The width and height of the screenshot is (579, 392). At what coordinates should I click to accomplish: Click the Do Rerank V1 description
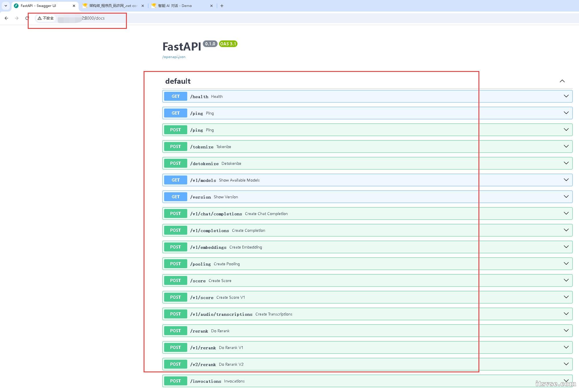click(x=231, y=348)
